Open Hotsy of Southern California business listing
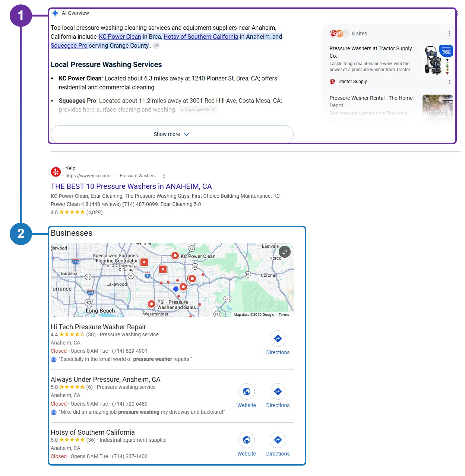Image resolution: width=465 pixels, height=476 pixels. click(93, 432)
